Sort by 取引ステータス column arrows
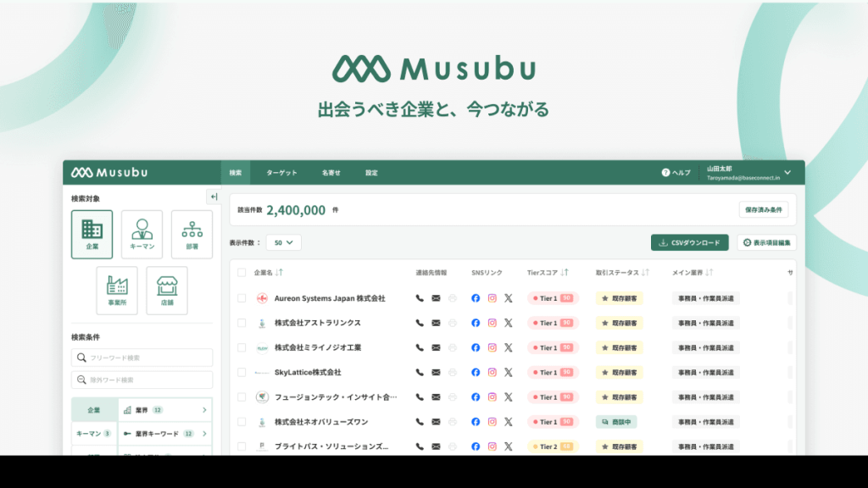This screenshot has height=488, width=868. pos(645,272)
